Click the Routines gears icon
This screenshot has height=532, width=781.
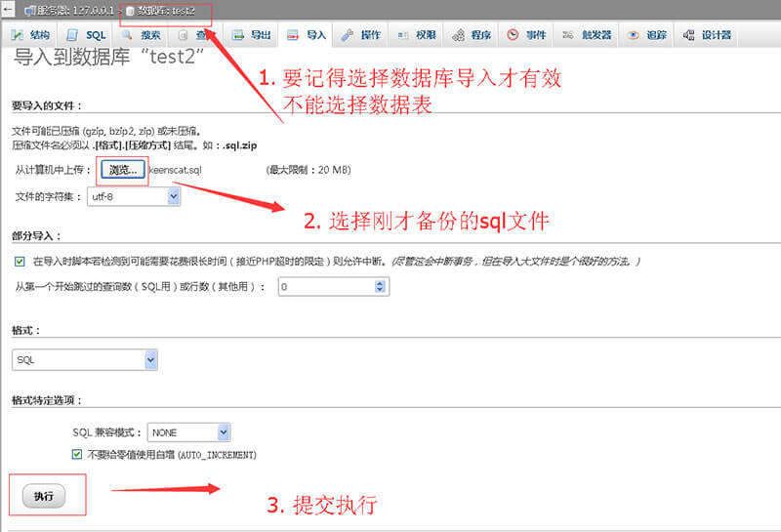coord(458,35)
